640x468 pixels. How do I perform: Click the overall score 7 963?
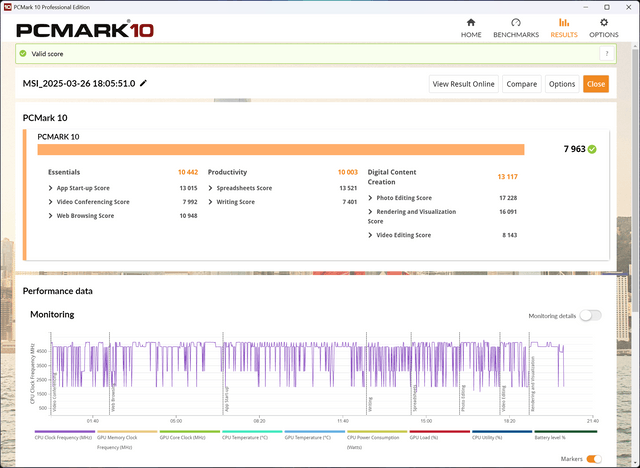click(x=574, y=149)
